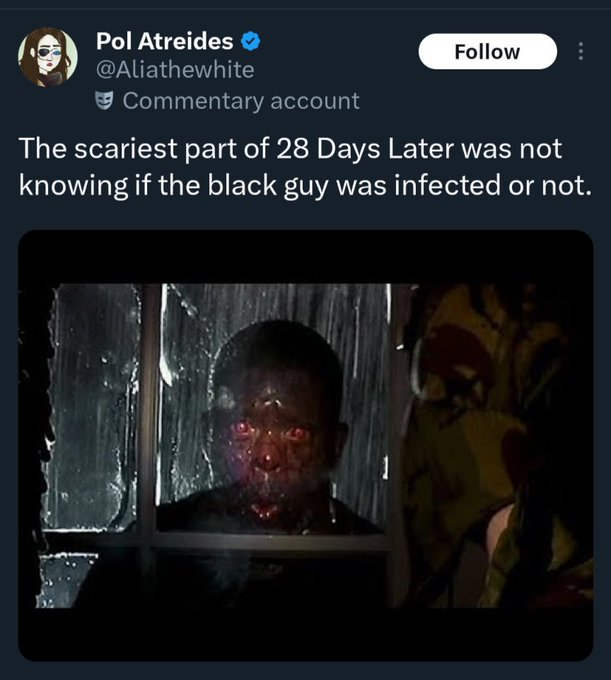Click the Commentary account label text
This screenshot has height=680, width=611.
(240, 101)
